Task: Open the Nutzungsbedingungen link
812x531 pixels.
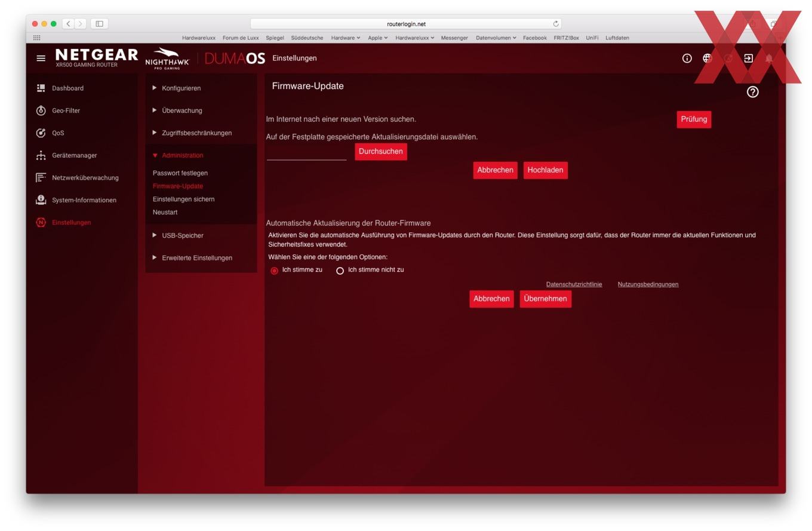Action: pos(648,284)
